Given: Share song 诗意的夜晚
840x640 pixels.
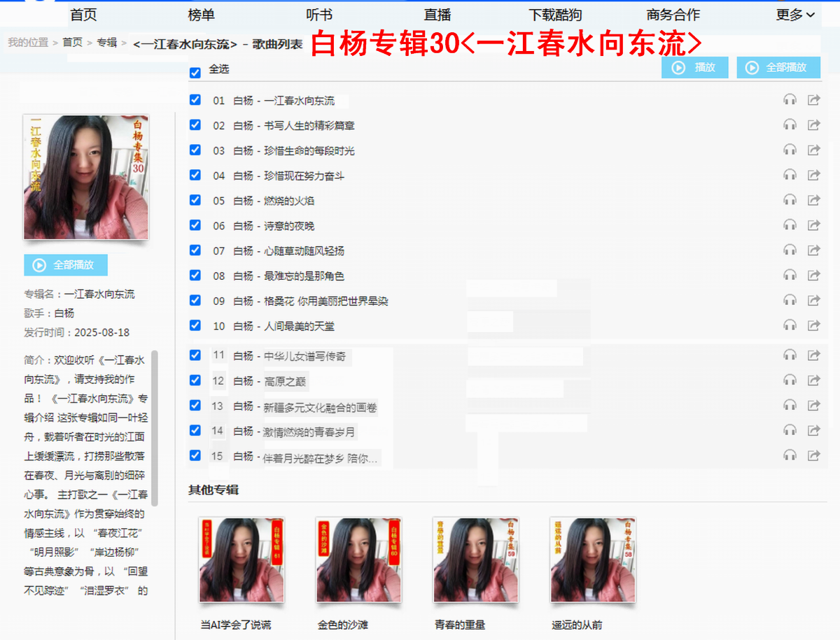Looking at the screenshot, I should [x=813, y=225].
